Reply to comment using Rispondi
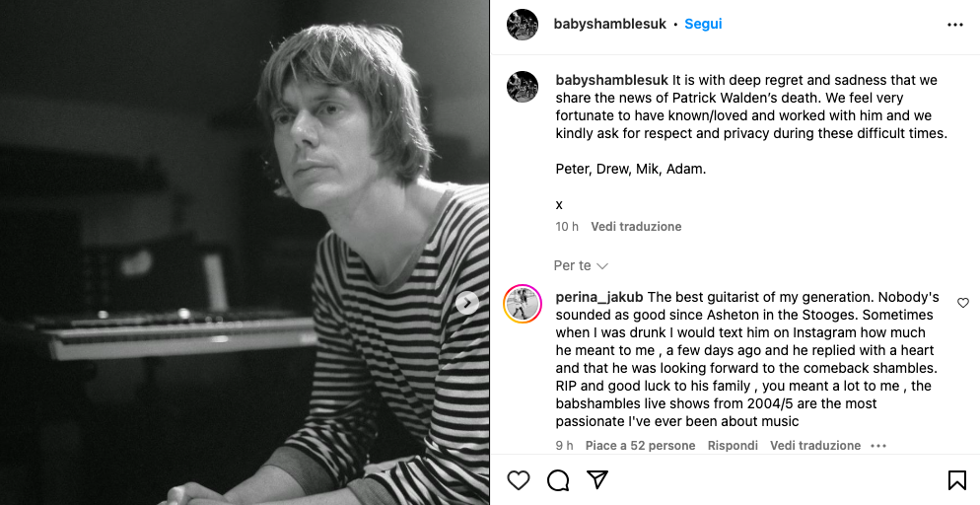The width and height of the screenshot is (980, 505). coord(733,446)
